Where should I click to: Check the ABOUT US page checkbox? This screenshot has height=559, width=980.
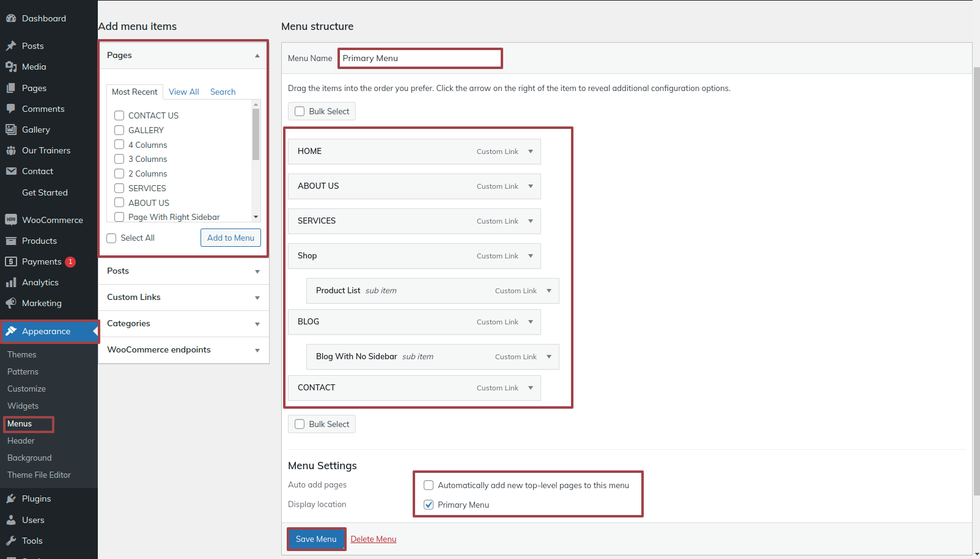click(x=119, y=203)
